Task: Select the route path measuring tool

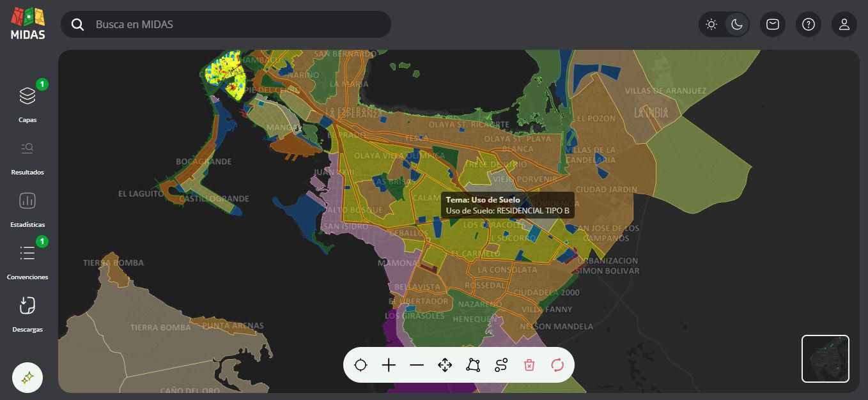Action: 501,365
